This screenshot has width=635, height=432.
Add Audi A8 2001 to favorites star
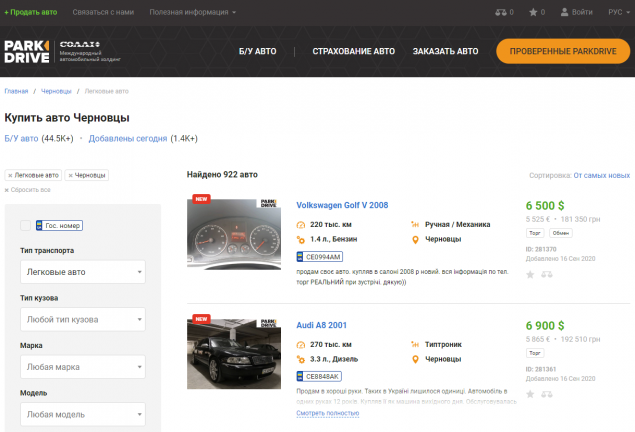pos(530,394)
